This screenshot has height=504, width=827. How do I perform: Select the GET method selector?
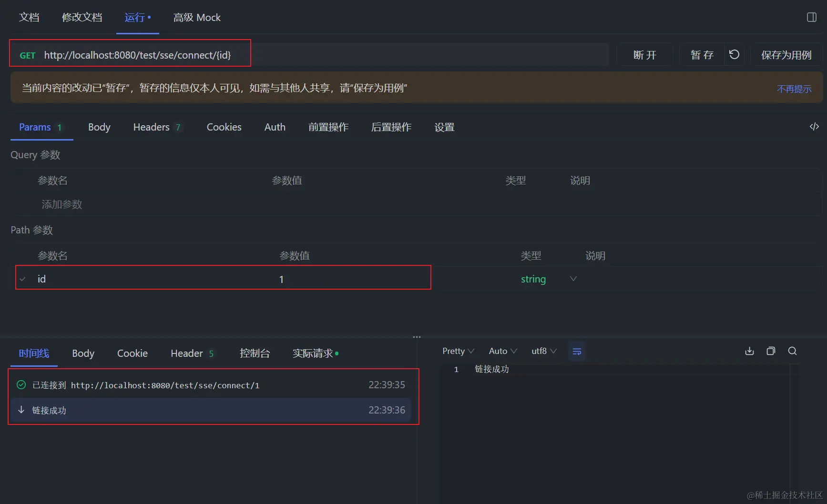28,55
